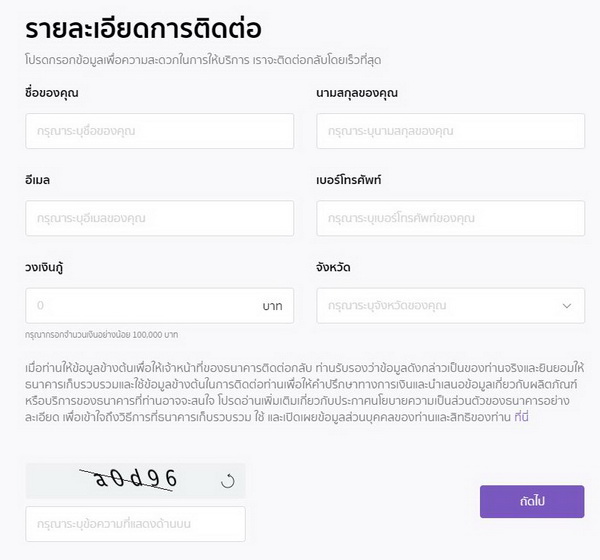The image size is (600, 560).
Task: Click the บาท currency suffix
Action: coord(272,306)
